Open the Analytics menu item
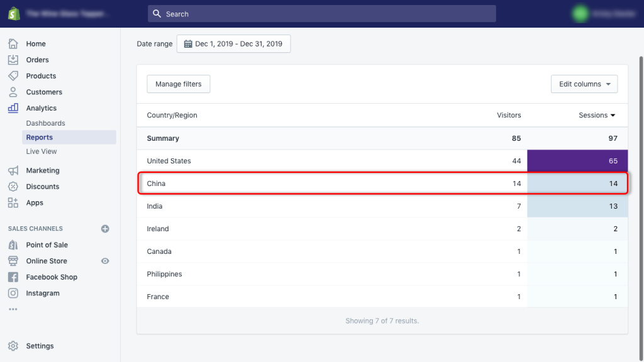The image size is (644, 362). (x=42, y=108)
